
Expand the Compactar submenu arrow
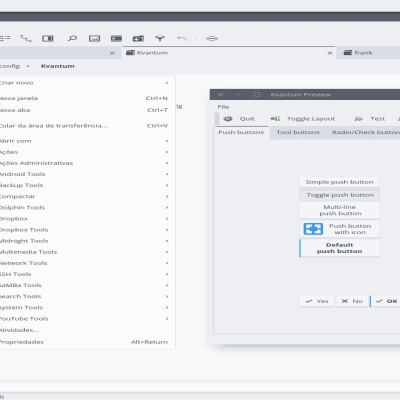(167, 196)
